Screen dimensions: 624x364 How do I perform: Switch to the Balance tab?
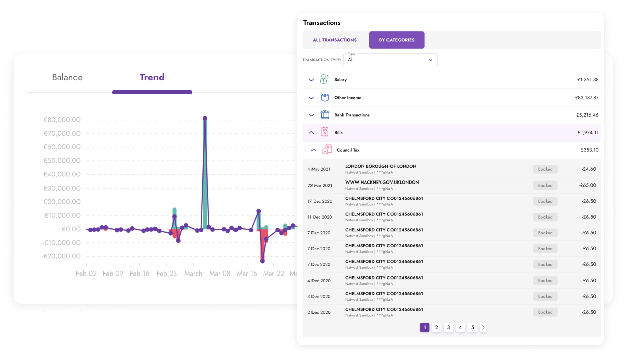(x=67, y=77)
